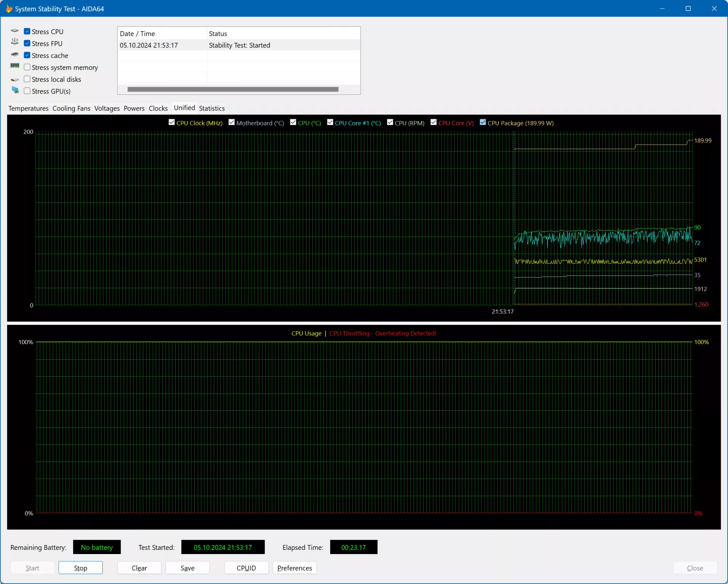Viewport: 728px width, 584px height.
Task: Switch to the Temperatures tab
Action: coord(28,108)
